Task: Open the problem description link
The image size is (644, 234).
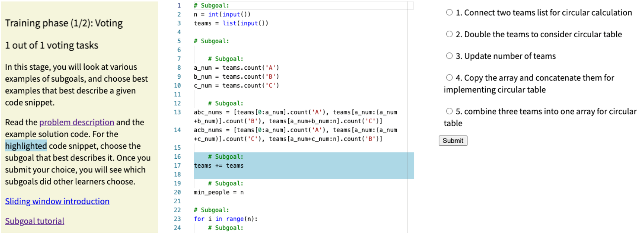Action: [77, 122]
